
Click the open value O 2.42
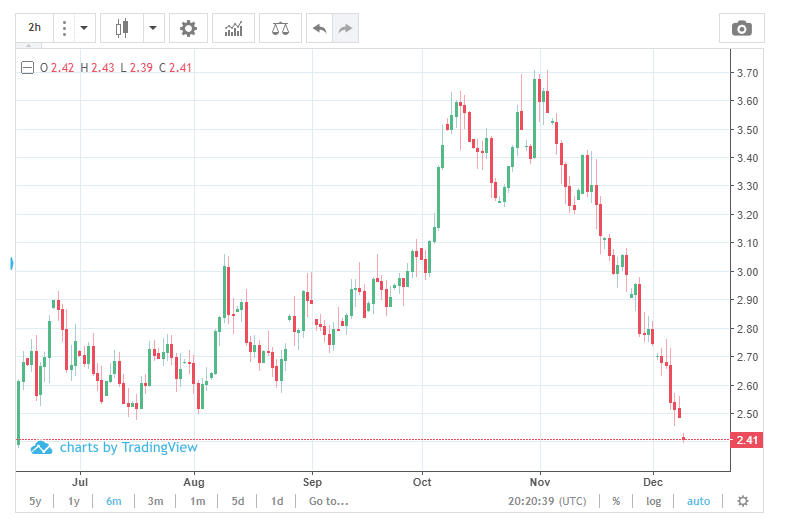(x=57, y=68)
